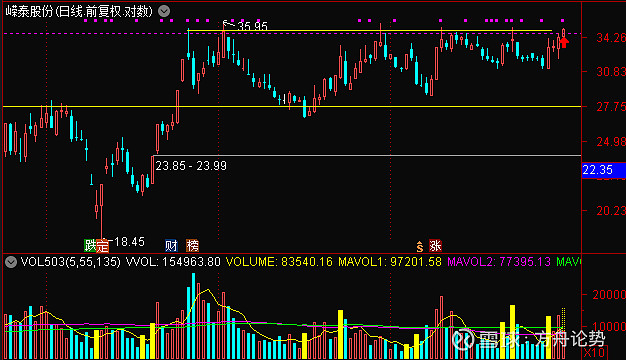626x360 pixels.
Task: Click the 35.95 high price annotation
Action: click(252, 26)
